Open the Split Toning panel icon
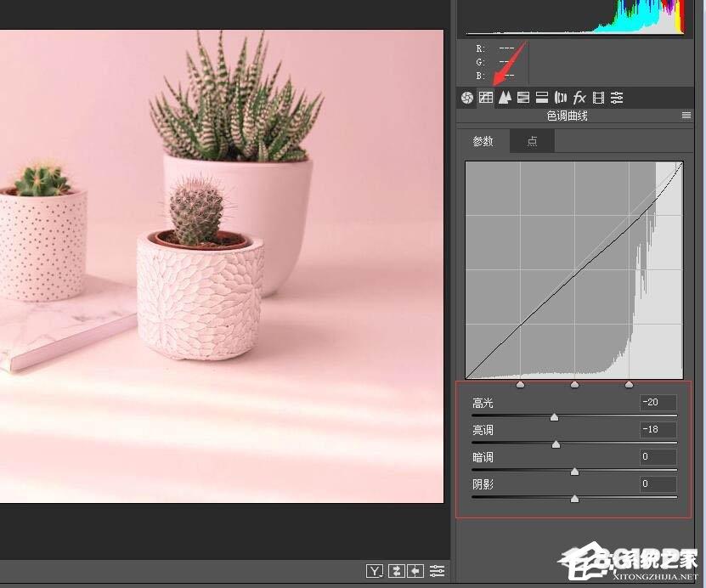The image size is (706, 588). [x=542, y=97]
